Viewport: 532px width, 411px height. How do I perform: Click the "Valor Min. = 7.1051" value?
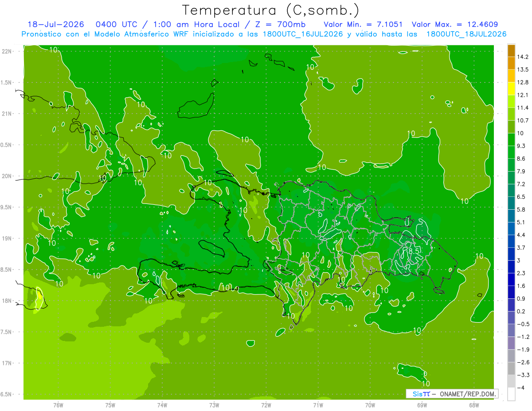point(363,24)
